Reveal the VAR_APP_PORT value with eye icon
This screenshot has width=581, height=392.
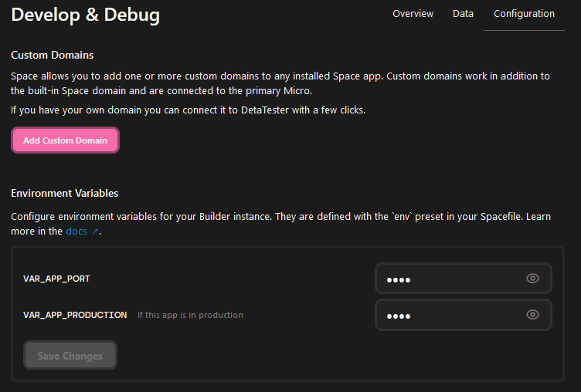tap(532, 279)
